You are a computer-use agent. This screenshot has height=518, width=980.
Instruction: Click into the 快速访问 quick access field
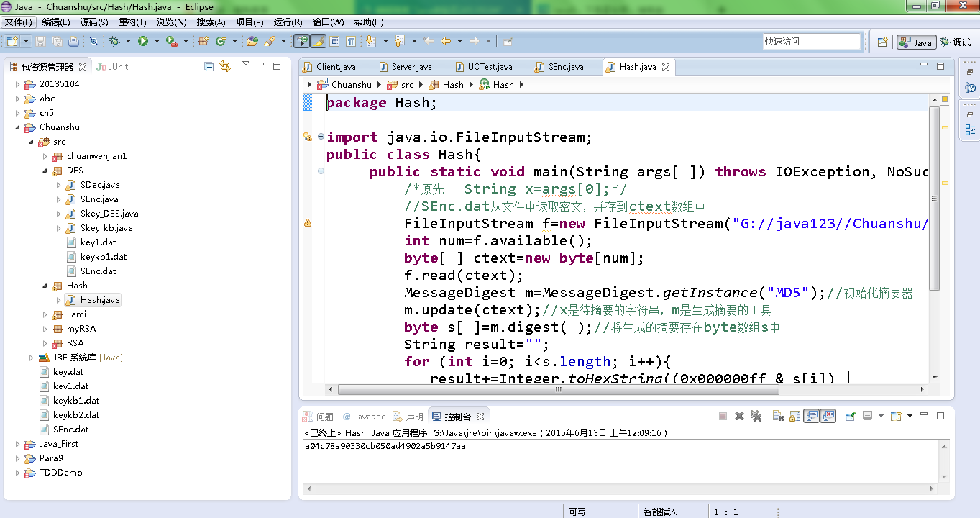point(811,42)
